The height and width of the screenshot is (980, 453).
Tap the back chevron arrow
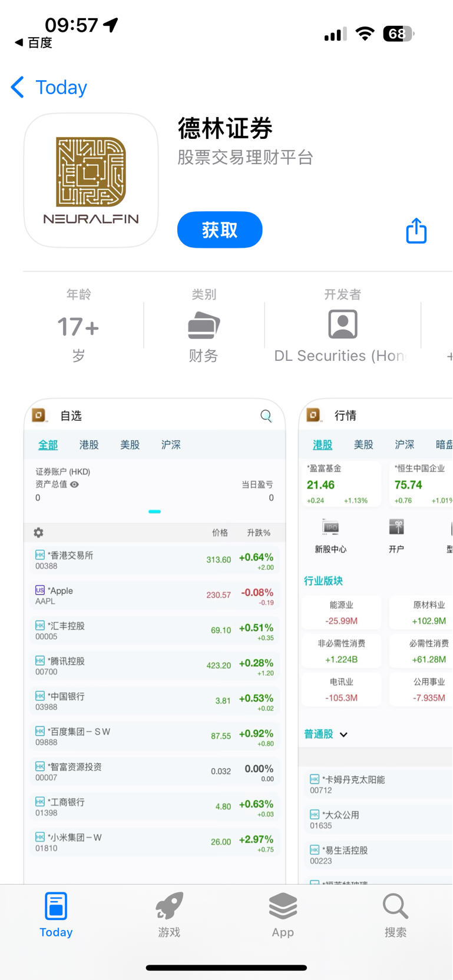coord(18,87)
